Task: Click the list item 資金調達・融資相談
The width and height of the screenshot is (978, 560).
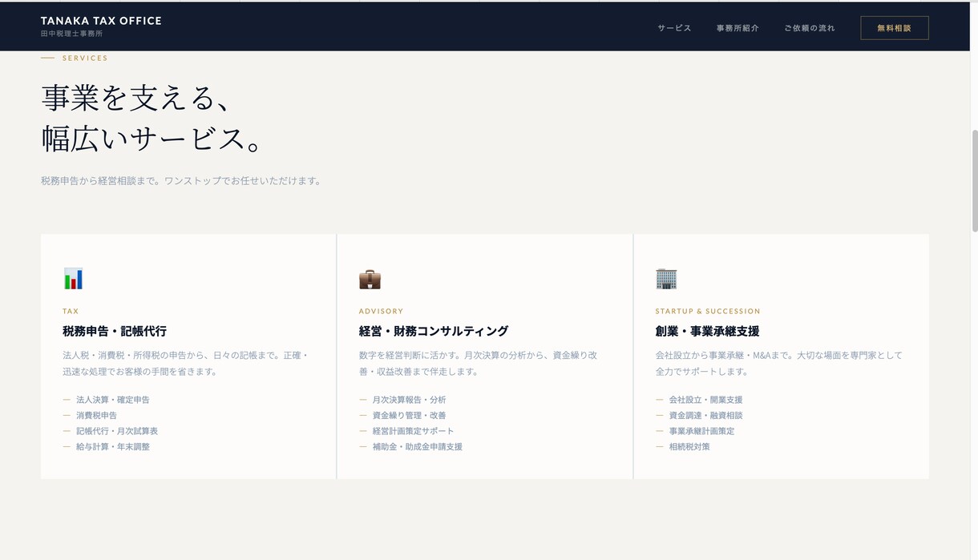Action: [705, 415]
